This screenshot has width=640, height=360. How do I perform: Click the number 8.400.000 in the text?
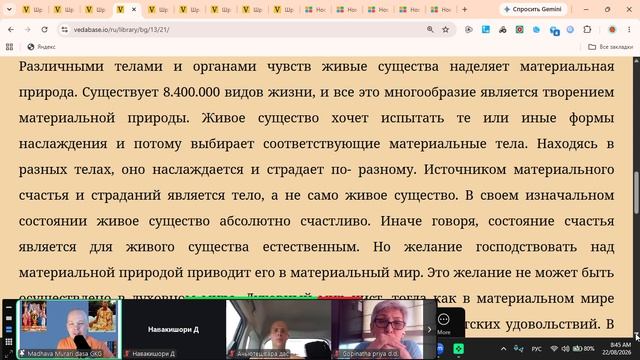click(x=191, y=92)
